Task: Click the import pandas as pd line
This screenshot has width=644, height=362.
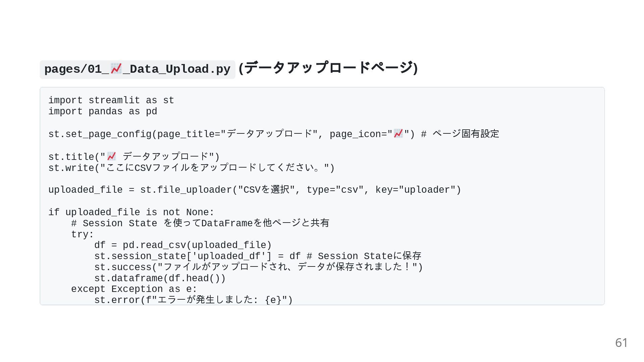Action: click(103, 112)
